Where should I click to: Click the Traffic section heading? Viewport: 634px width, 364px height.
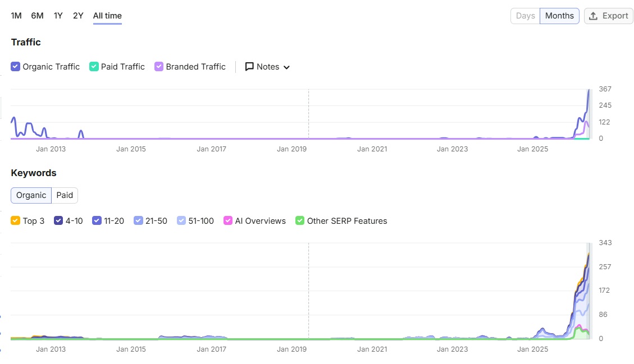tap(26, 42)
